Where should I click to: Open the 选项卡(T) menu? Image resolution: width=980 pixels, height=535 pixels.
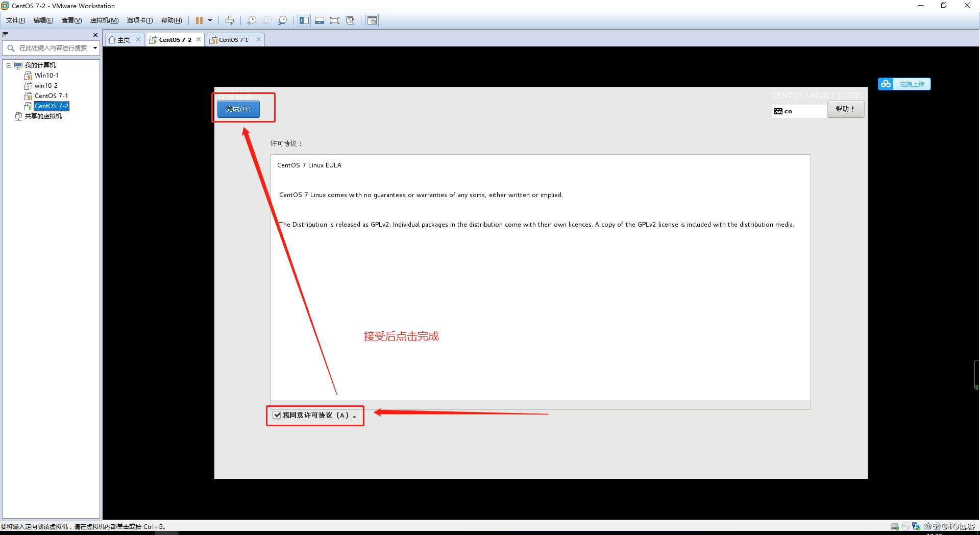click(x=140, y=20)
